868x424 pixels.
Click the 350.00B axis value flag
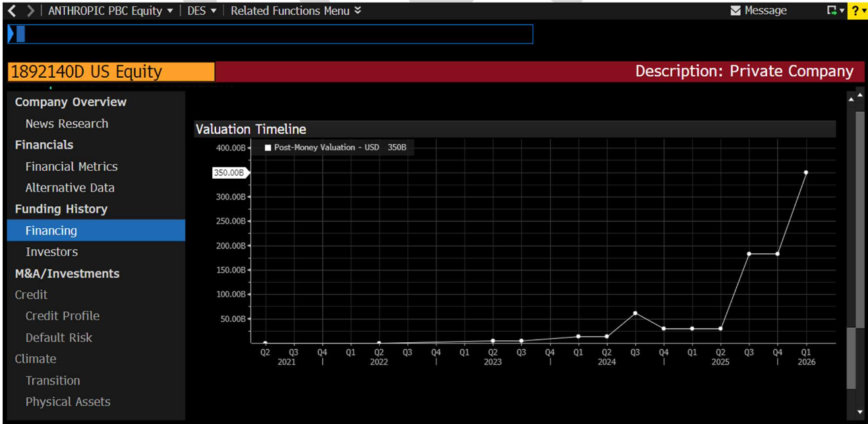click(231, 173)
